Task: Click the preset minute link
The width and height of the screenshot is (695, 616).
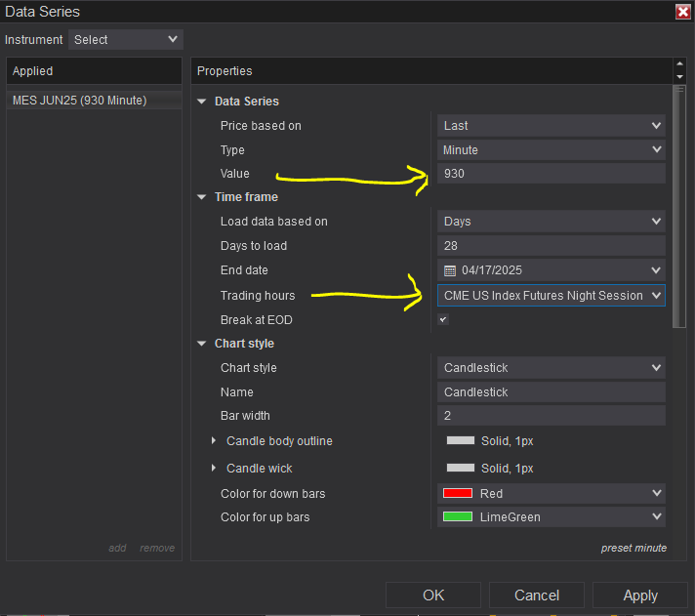Action: pos(634,548)
